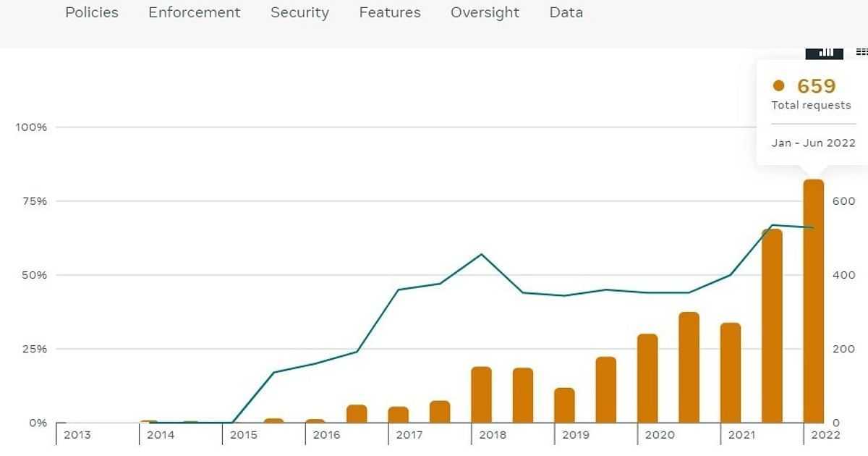The image size is (868, 456).
Task: Click the orange dot in the tooltip
Action: point(778,86)
